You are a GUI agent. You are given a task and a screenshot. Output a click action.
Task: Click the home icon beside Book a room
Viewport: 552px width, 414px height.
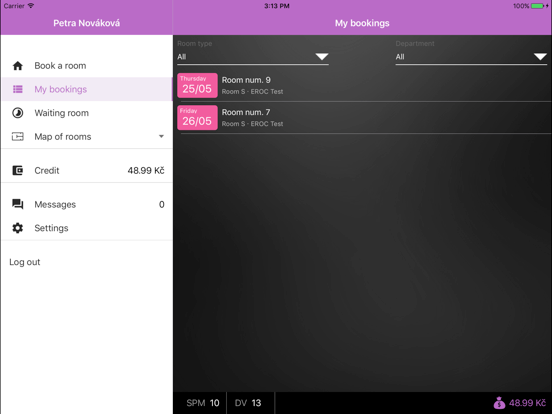coord(18,66)
